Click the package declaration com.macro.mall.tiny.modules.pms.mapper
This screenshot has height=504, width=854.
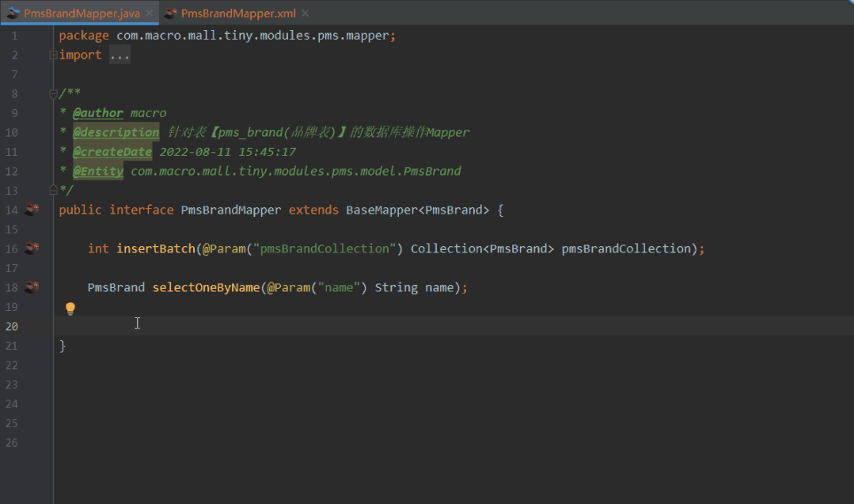coord(252,36)
